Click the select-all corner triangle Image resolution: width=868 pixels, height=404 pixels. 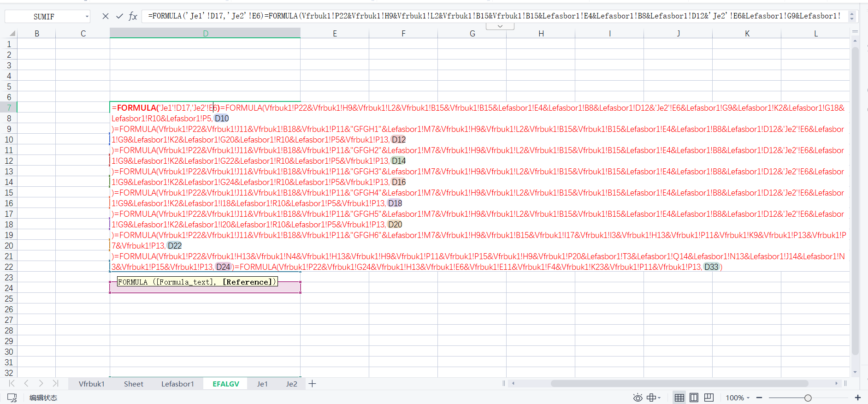[12, 33]
